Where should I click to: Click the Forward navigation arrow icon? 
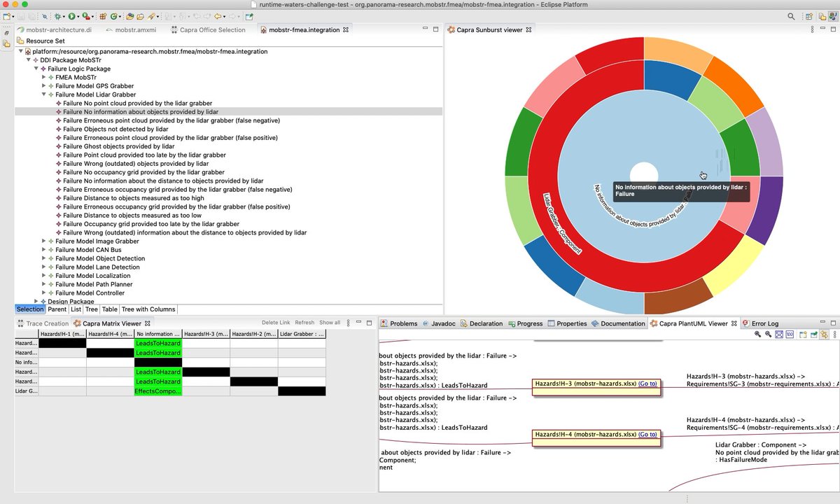232,16
